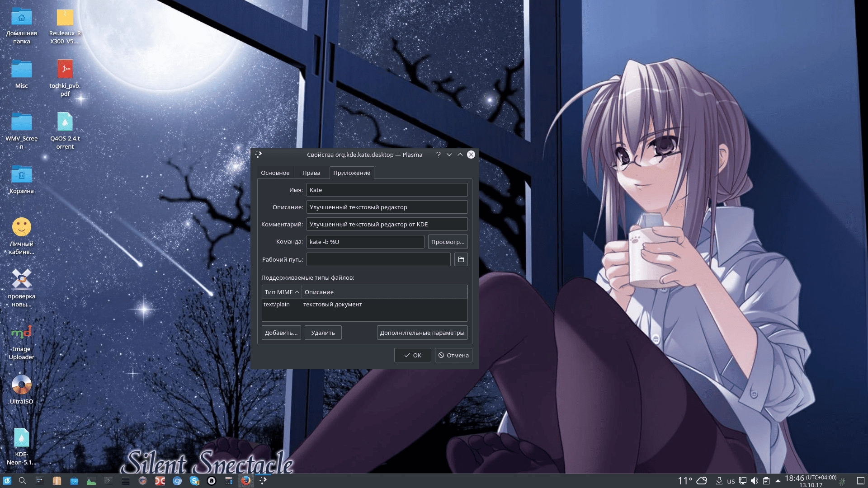868x488 pixels.
Task: Open the settings sliders icon in taskbar
Action: (x=39, y=481)
